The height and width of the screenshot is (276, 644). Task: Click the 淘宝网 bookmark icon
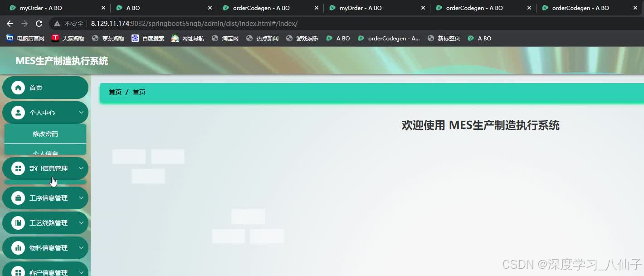[x=215, y=38]
